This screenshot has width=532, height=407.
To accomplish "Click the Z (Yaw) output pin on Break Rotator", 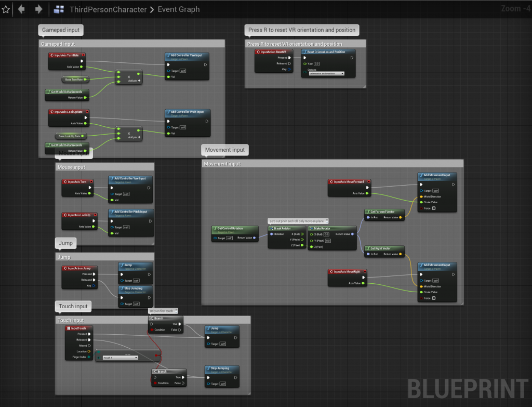I will point(302,245).
